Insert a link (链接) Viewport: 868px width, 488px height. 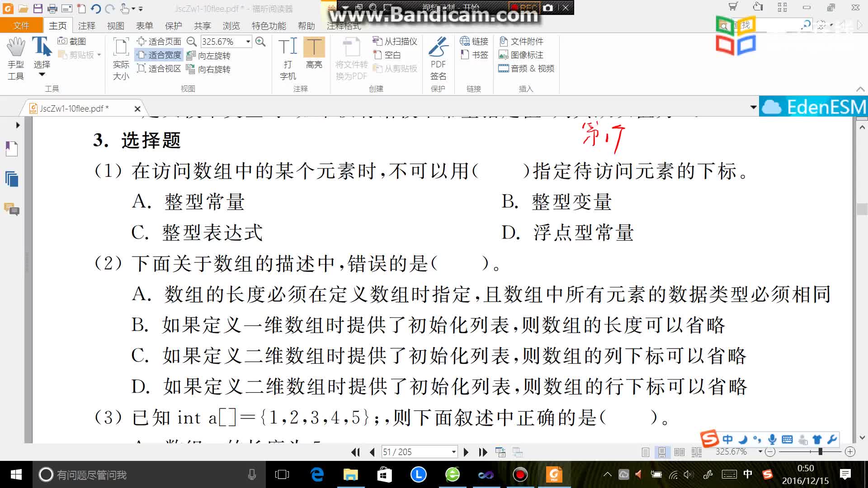474,41
